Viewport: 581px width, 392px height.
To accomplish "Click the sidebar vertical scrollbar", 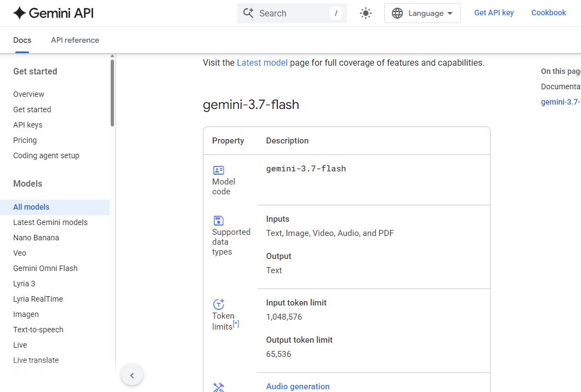I will click(112, 93).
